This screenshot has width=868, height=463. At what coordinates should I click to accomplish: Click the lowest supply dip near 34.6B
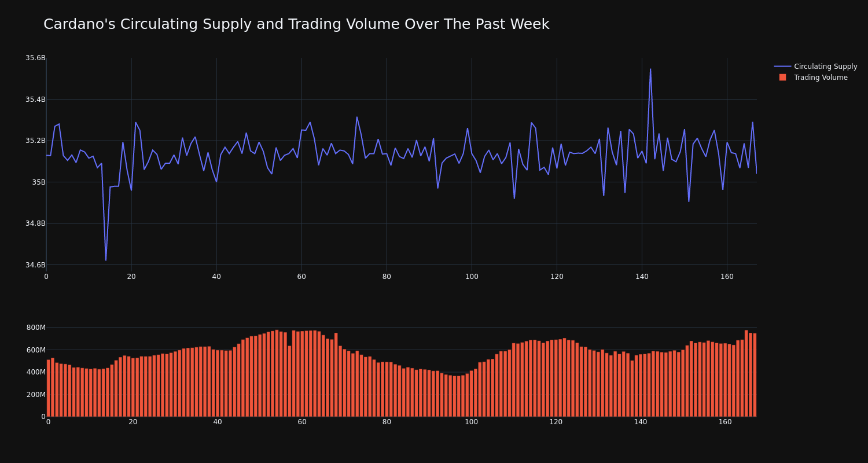[106, 260]
